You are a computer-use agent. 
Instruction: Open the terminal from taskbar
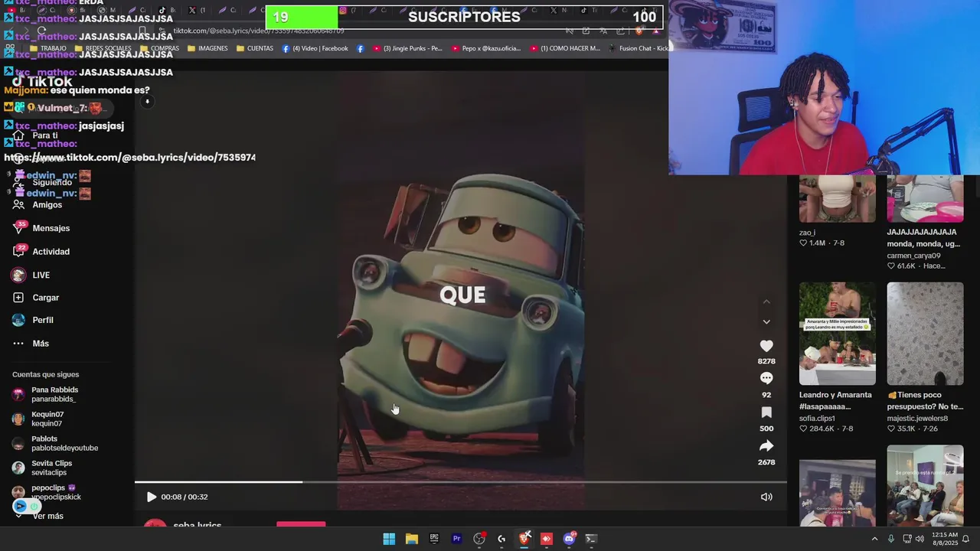591,539
